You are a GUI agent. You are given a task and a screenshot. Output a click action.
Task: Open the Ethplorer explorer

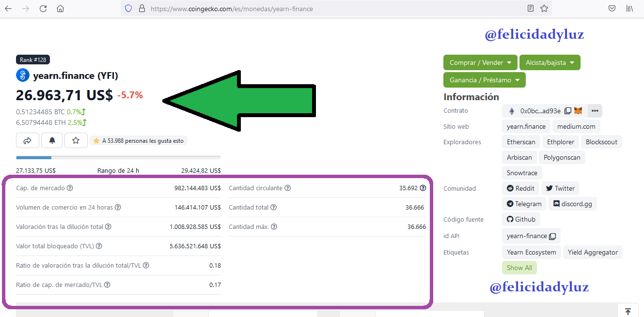[x=561, y=142]
